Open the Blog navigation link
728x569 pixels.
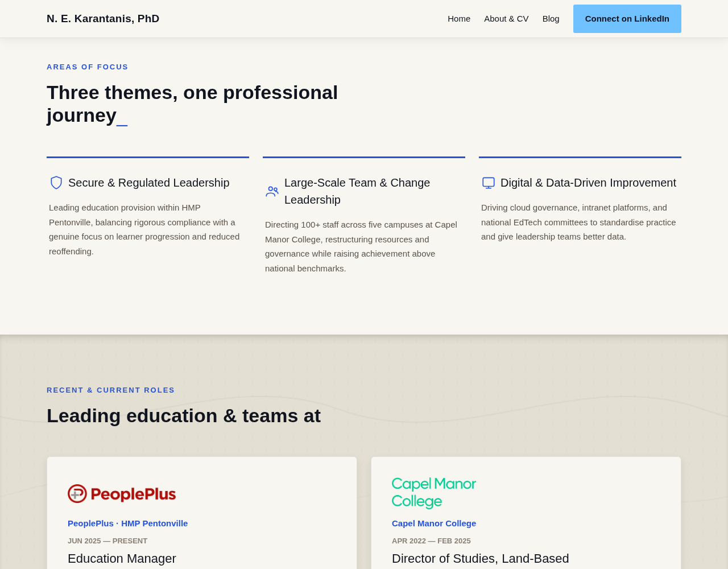click(x=551, y=19)
